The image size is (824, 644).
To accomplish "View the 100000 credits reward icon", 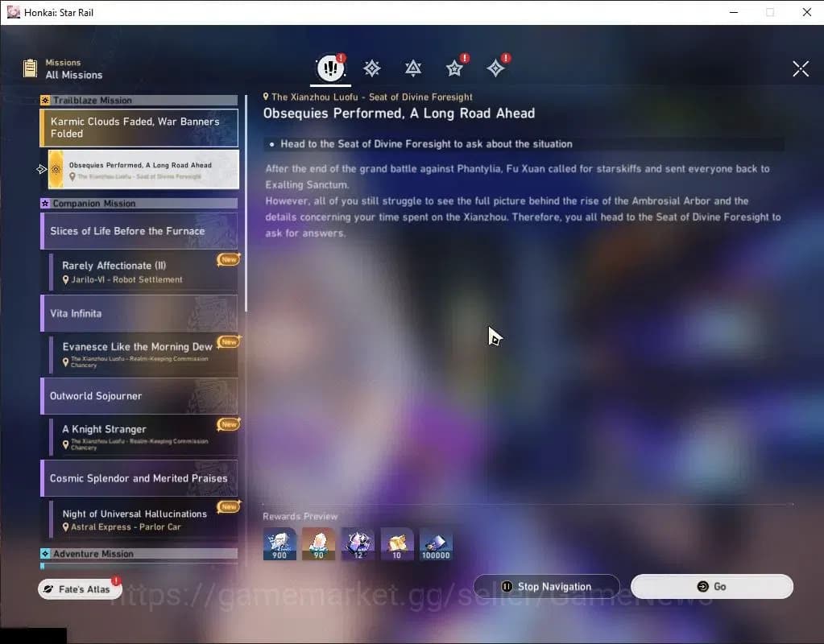I will tap(436, 544).
